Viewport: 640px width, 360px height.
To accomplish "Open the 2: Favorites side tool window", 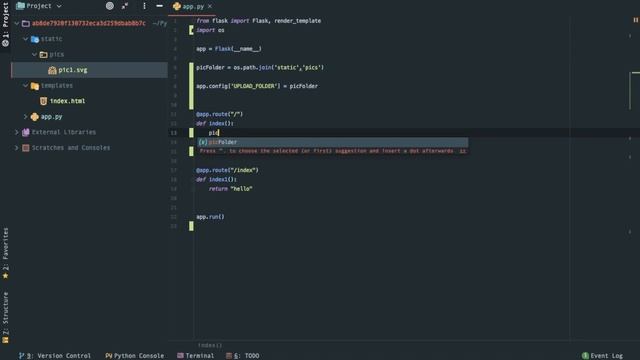I will (5, 253).
